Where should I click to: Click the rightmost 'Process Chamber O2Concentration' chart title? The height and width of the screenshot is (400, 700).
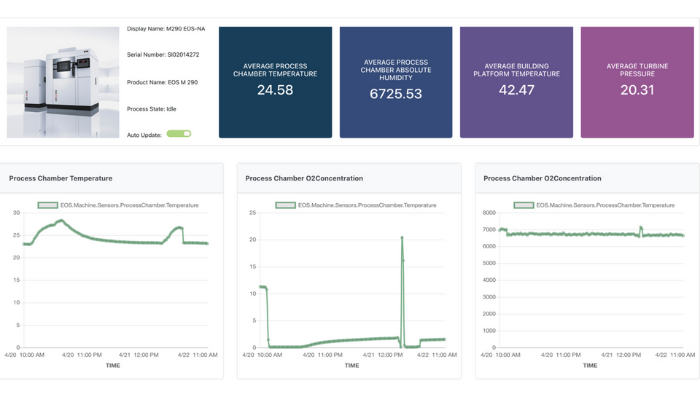[x=542, y=178]
